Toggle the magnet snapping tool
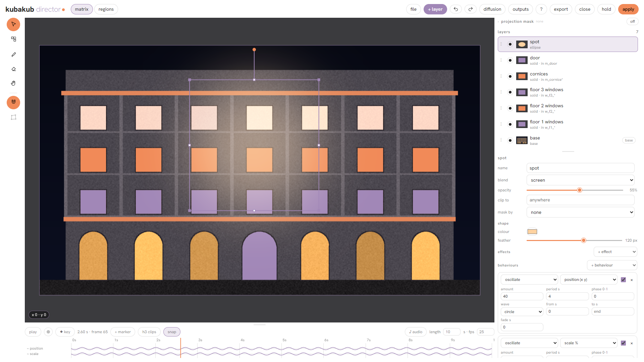 (13, 102)
